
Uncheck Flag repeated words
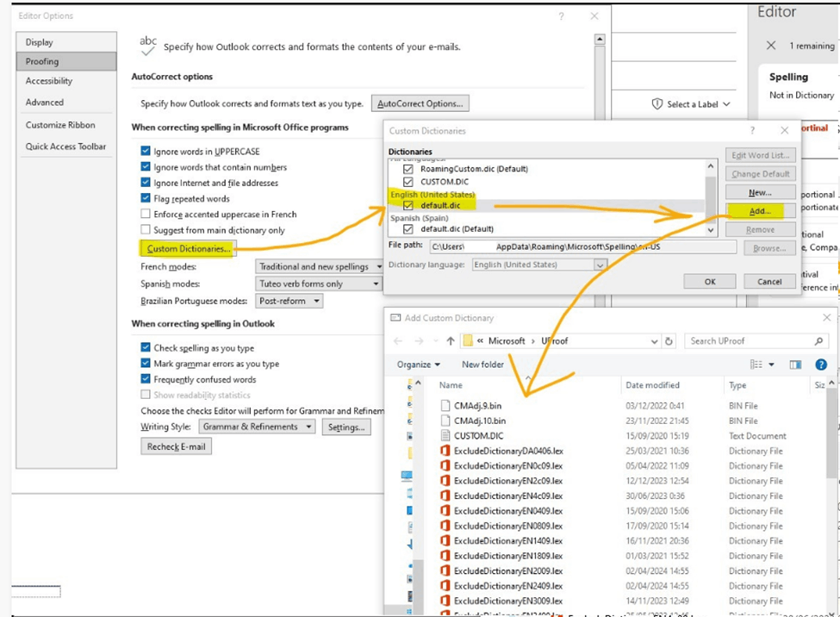coord(146,198)
